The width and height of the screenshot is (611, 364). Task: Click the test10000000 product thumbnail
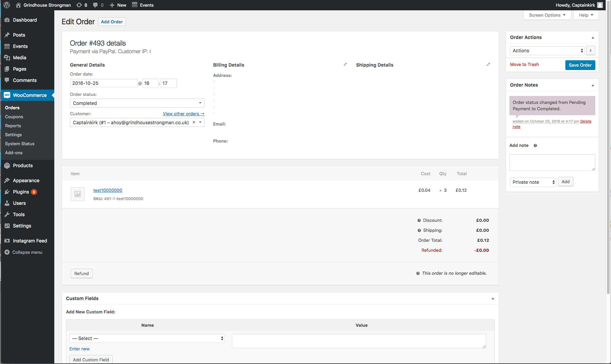78,194
